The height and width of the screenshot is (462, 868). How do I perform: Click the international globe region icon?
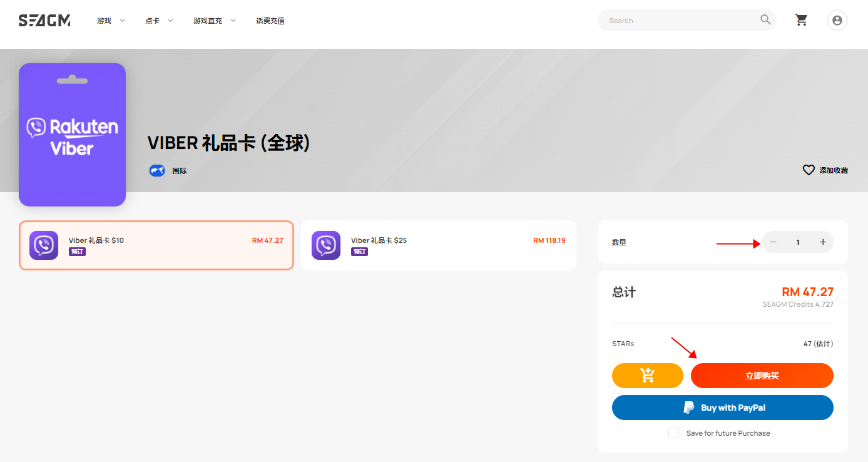[x=157, y=170]
